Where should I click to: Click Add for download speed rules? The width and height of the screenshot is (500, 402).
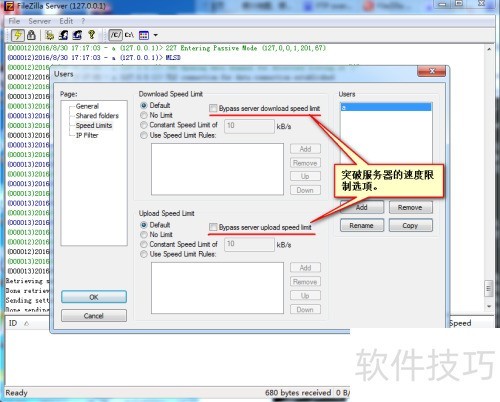305,149
